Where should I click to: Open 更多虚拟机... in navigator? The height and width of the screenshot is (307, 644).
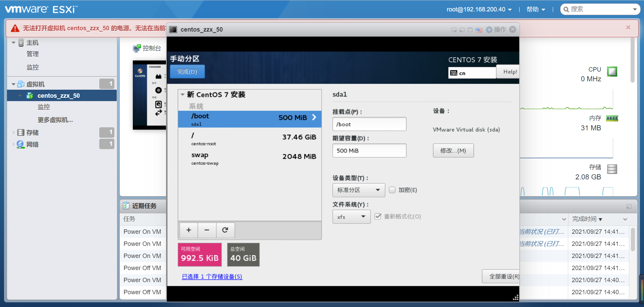pos(55,120)
